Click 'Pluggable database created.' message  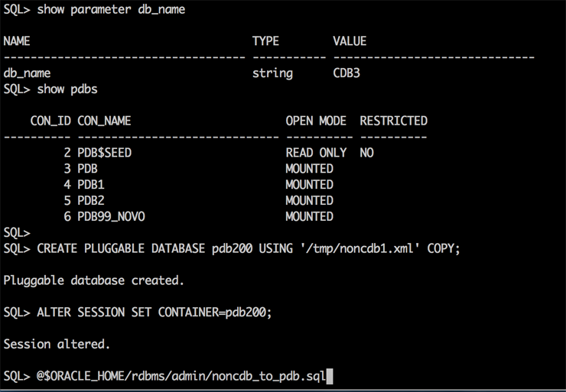coord(94,280)
